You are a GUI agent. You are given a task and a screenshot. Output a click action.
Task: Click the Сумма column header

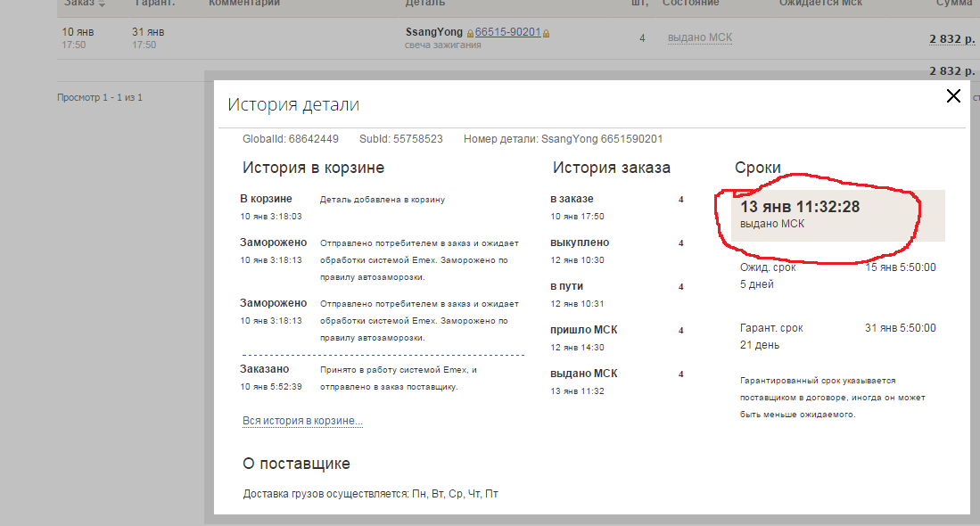pos(953,4)
